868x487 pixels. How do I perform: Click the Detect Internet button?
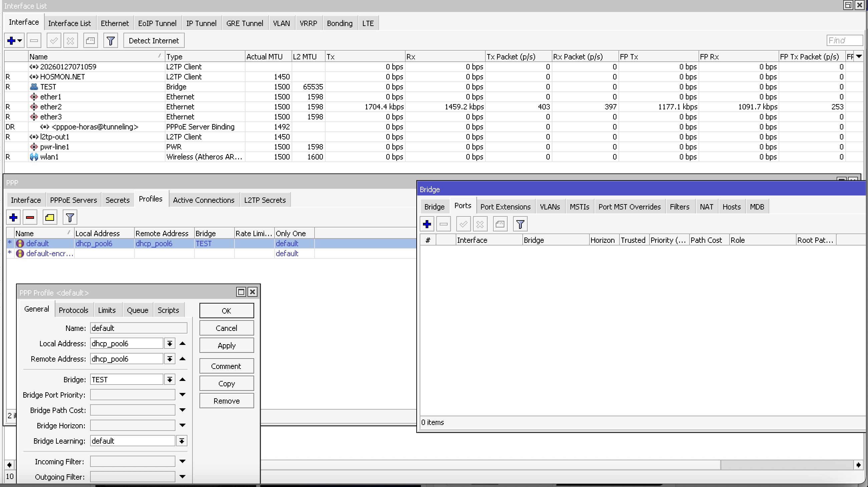(x=154, y=41)
